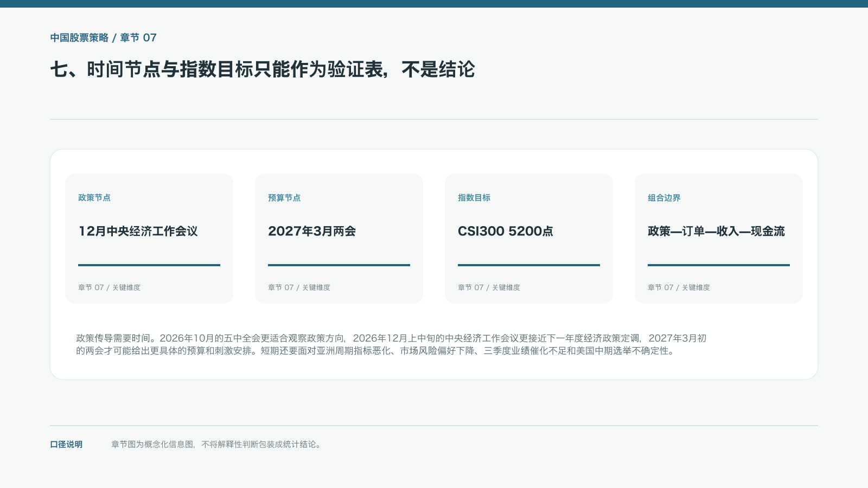Click the breadcrumb 中国股票策略 / 章节 07

pyautogui.click(x=104, y=38)
